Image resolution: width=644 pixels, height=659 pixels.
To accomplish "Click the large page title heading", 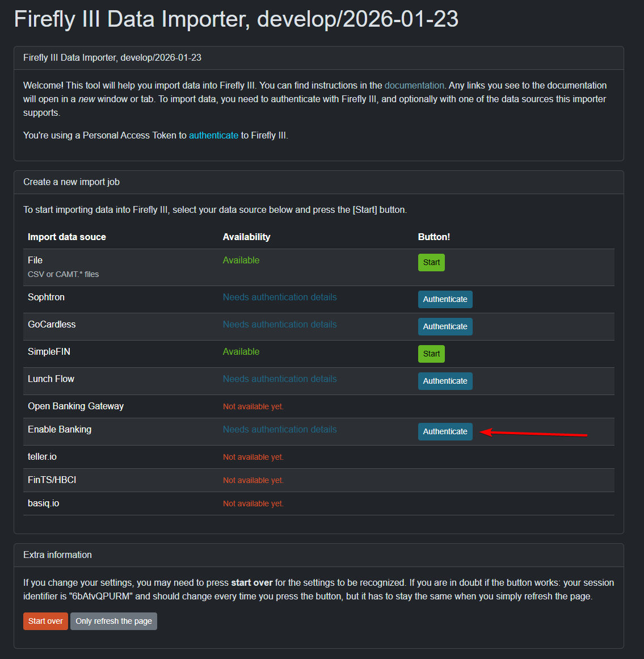I will pos(236,19).
